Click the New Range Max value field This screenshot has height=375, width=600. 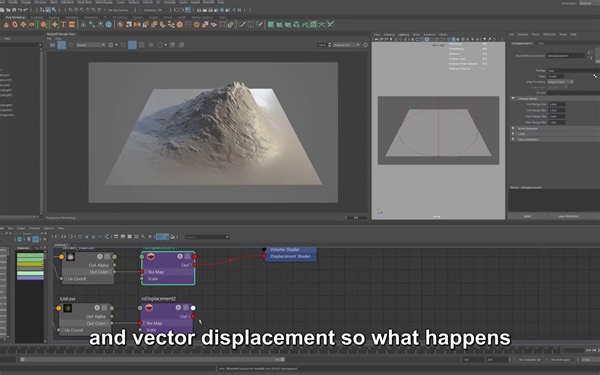[x=557, y=122]
